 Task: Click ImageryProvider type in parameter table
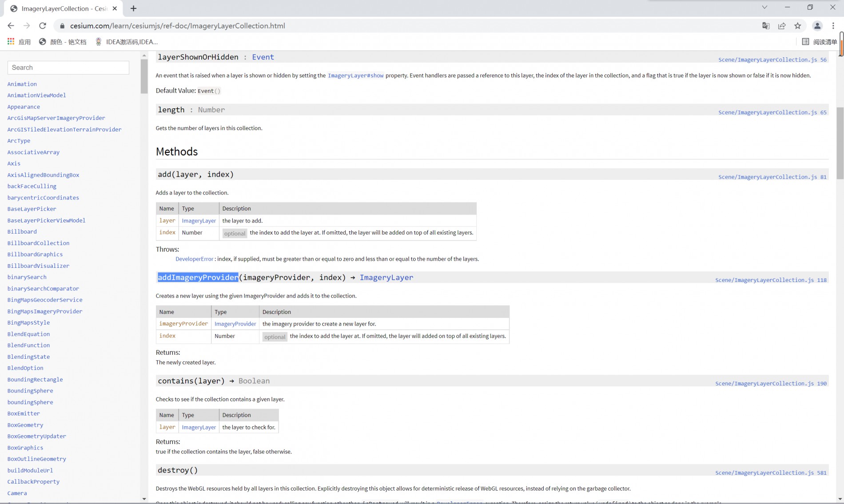click(x=235, y=324)
